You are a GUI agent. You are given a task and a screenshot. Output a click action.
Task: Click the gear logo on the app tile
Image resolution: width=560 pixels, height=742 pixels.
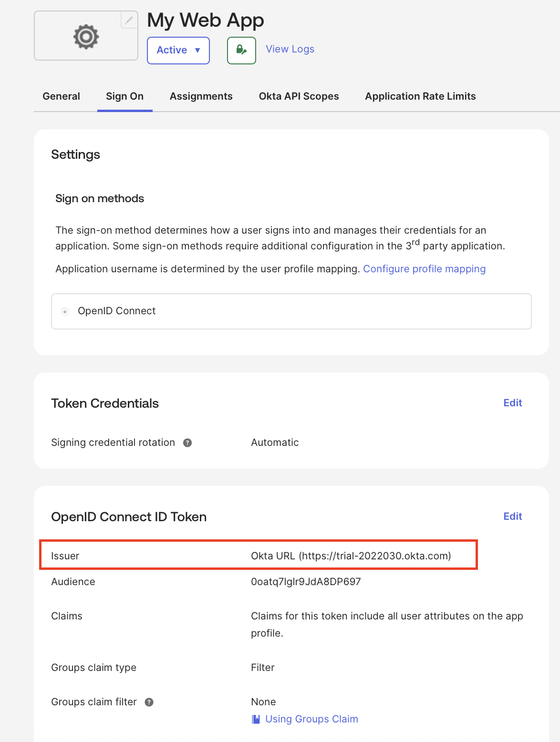tap(86, 35)
